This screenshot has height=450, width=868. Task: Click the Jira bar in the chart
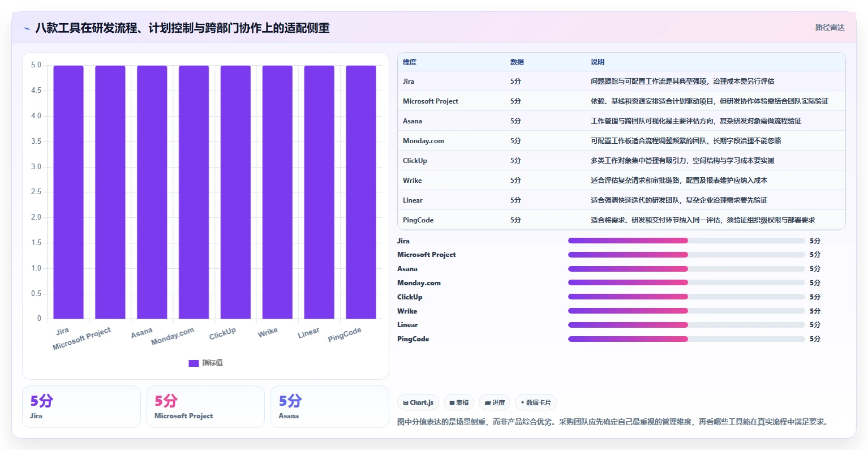tap(68, 192)
